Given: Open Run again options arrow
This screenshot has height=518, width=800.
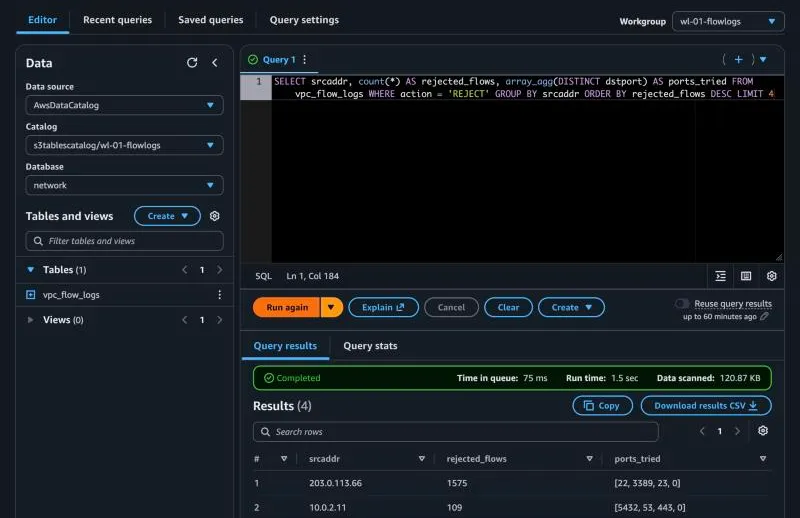Looking at the screenshot, I should (x=332, y=307).
